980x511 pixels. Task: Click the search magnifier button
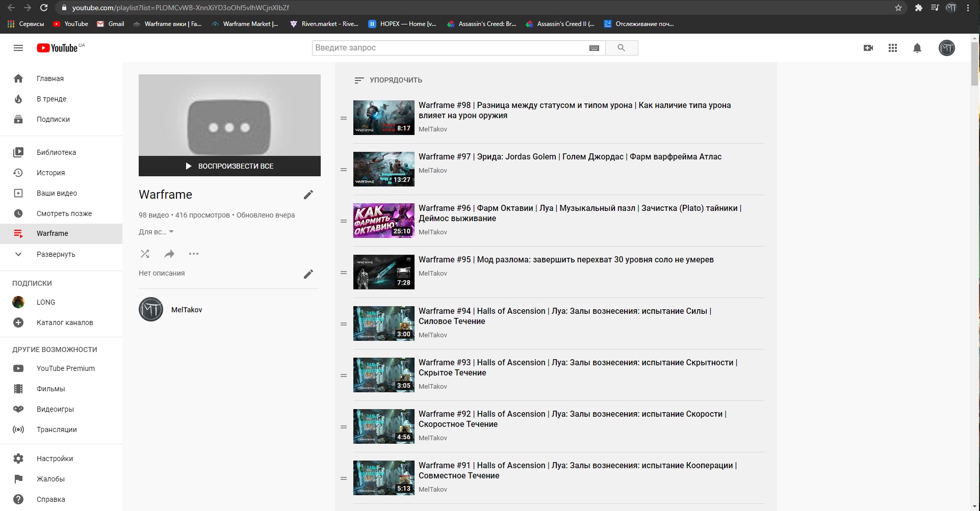621,48
